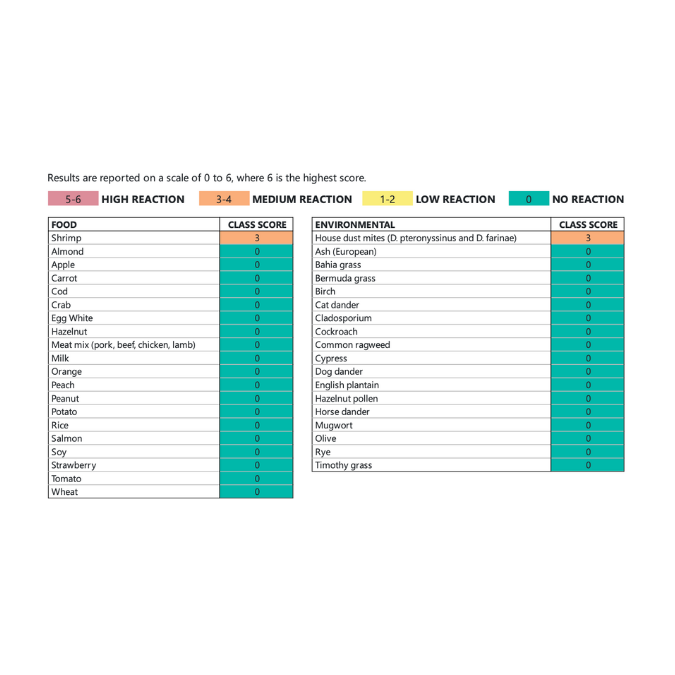
Task: Click Shrimp's orange class score cell
Action: click(256, 238)
